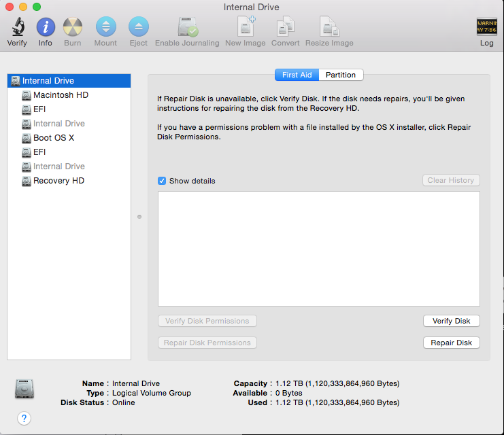This screenshot has width=504, height=435.
Task: Open the Info toolbar icon
Action: [x=46, y=27]
